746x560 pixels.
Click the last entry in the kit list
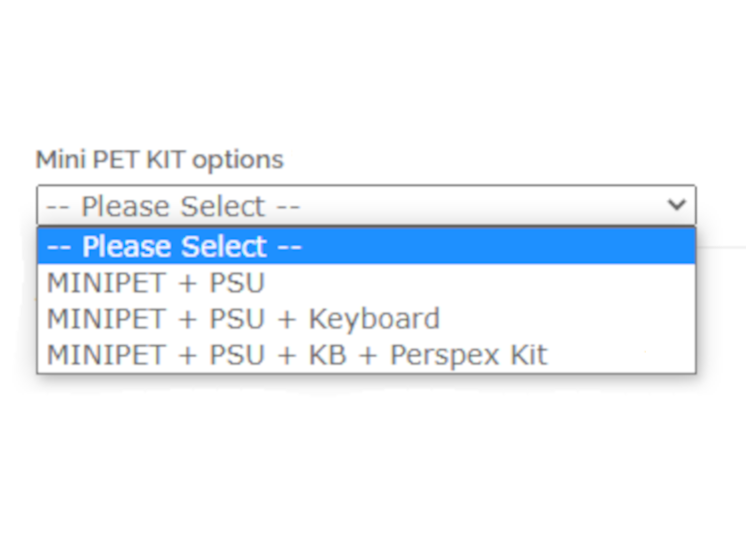pos(297,355)
